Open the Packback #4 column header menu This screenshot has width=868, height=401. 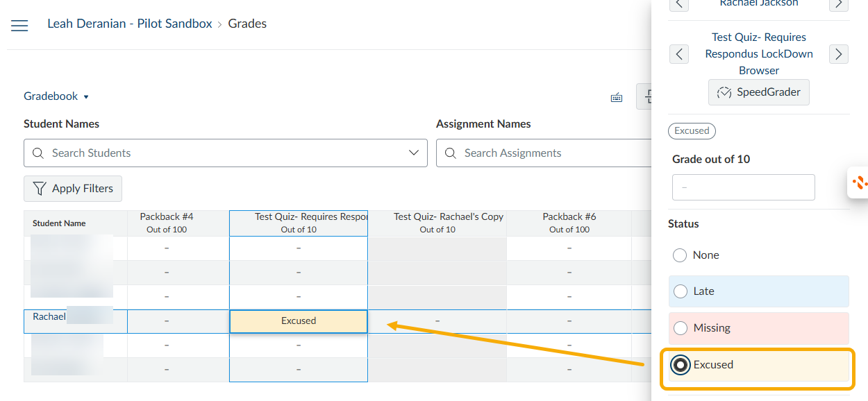(x=167, y=222)
